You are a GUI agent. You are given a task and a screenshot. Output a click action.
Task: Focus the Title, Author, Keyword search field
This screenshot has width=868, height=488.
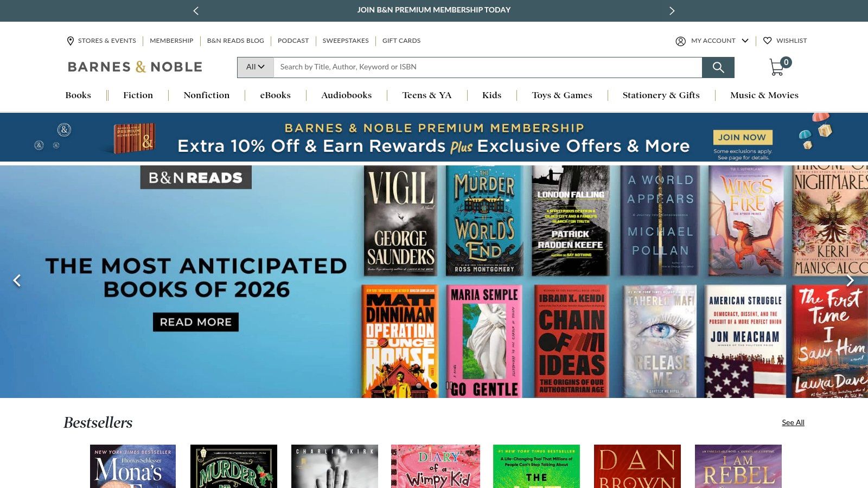488,67
